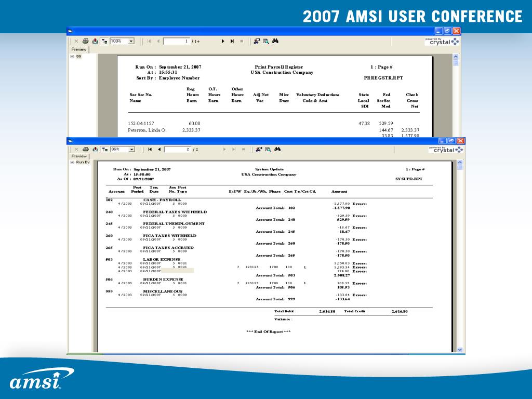
Task: Click Crystal logo in Payroll Register window
Action: coord(442,42)
